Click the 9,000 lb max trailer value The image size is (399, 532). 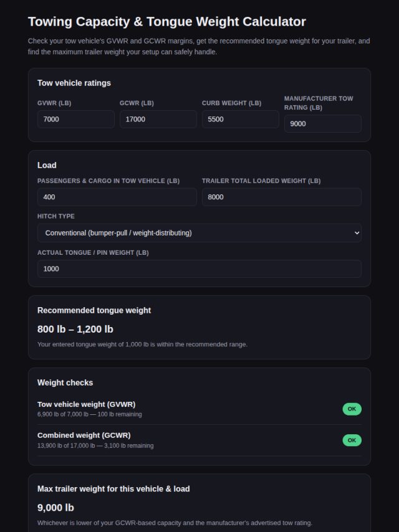pos(55,508)
